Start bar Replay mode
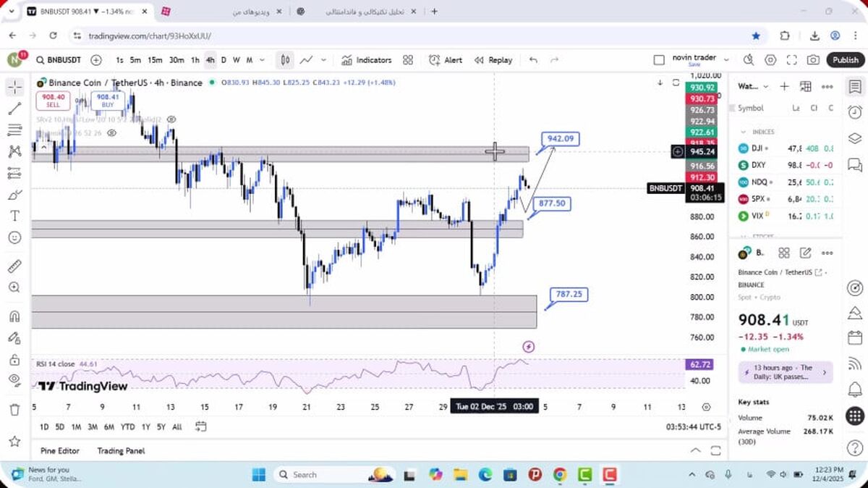The height and width of the screenshot is (488, 868). pos(493,60)
